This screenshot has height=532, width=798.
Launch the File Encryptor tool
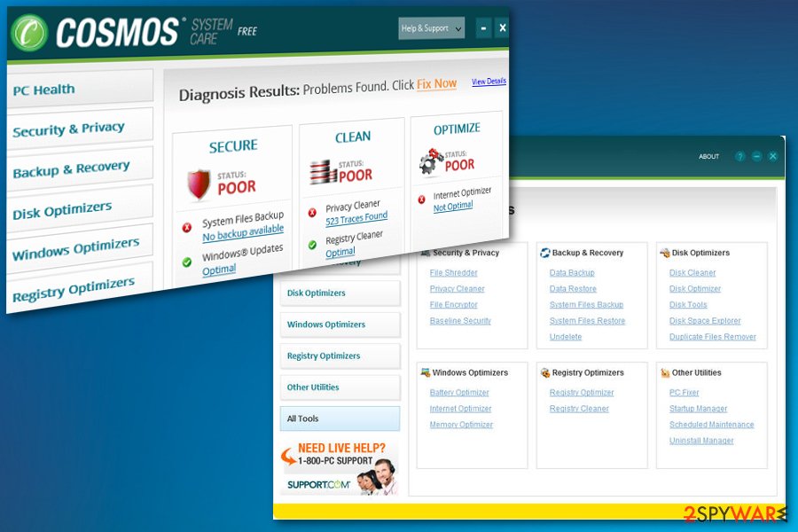point(453,305)
